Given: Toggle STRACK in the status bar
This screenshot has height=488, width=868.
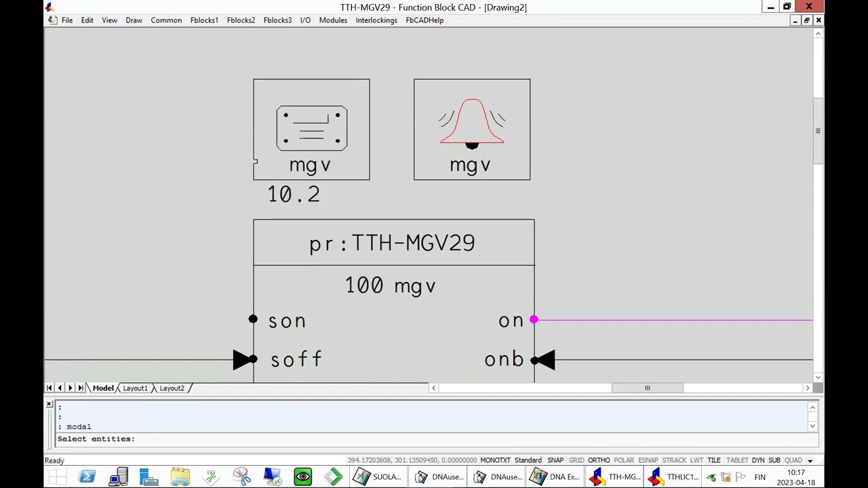Looking at the screenshot, I should point(674,460).
